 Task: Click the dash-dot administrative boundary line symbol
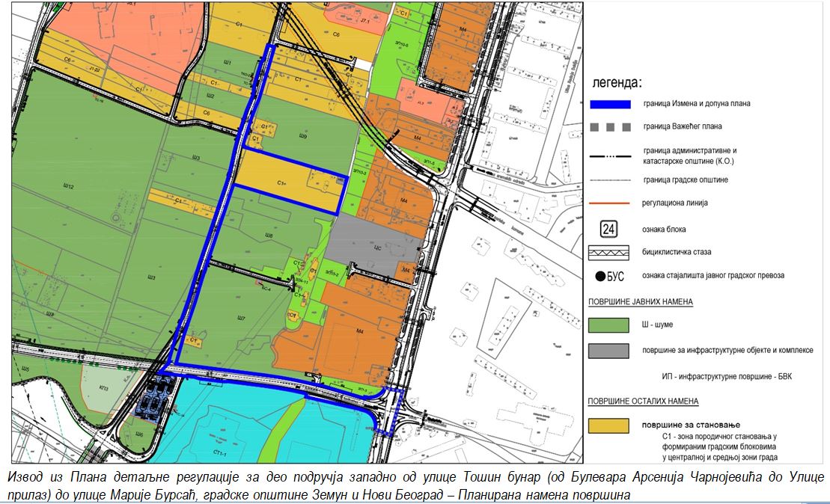(608, 154)
